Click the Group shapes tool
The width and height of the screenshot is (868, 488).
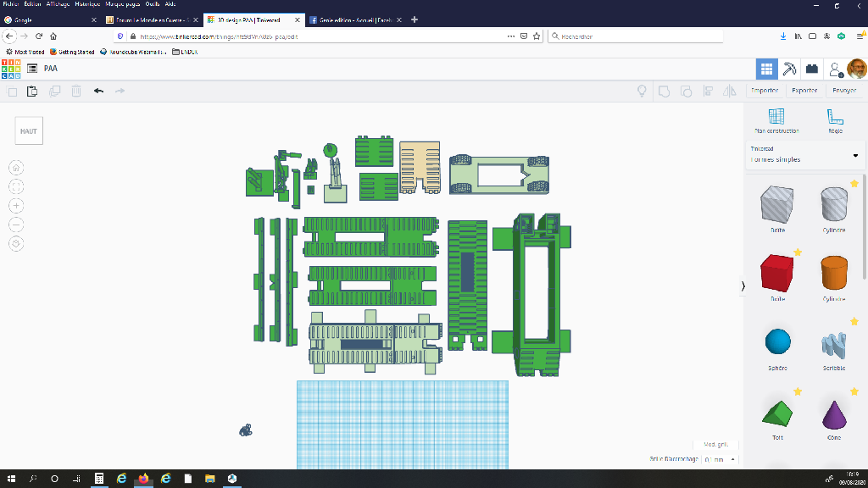[664, 91]
